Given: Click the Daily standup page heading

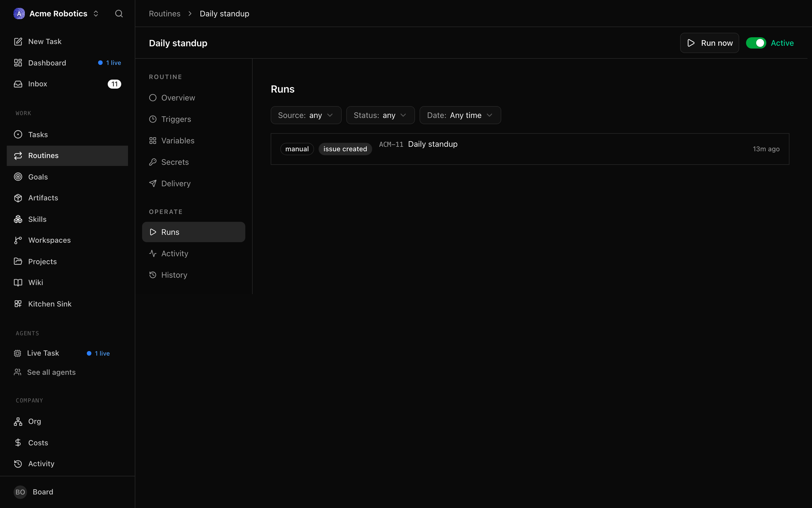Looking at the screenshot, I should (x=178, y=43).
